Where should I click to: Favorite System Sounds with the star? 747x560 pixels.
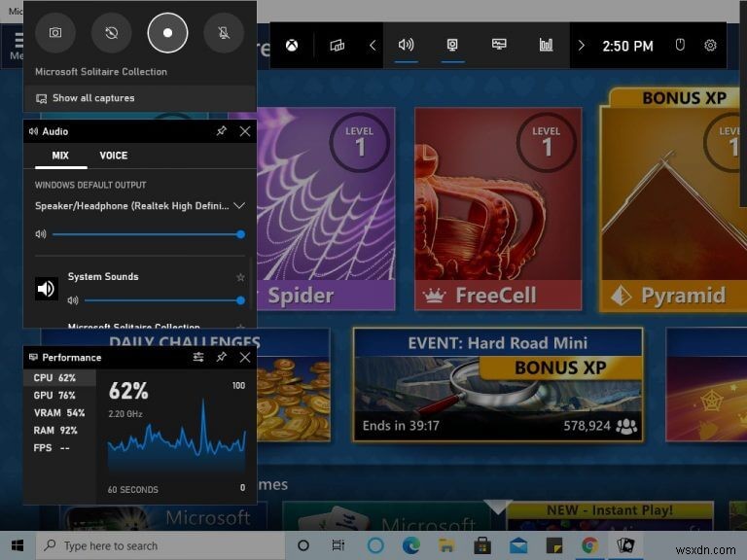click(240, 277)
